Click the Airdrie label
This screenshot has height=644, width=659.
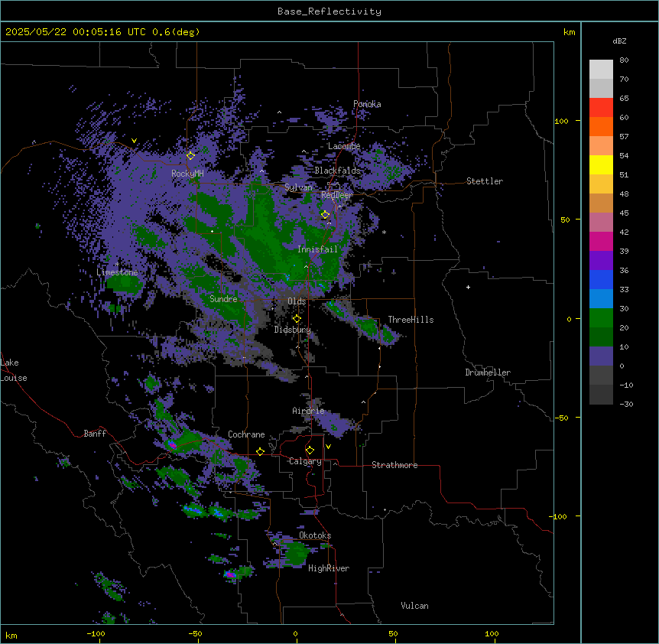click(x=308, y=411)
